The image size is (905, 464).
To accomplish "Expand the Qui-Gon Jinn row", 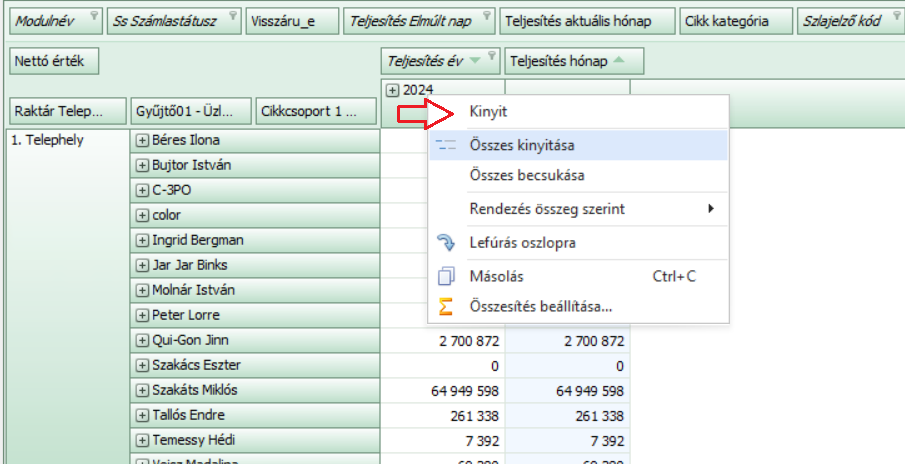I will (142, 340).
